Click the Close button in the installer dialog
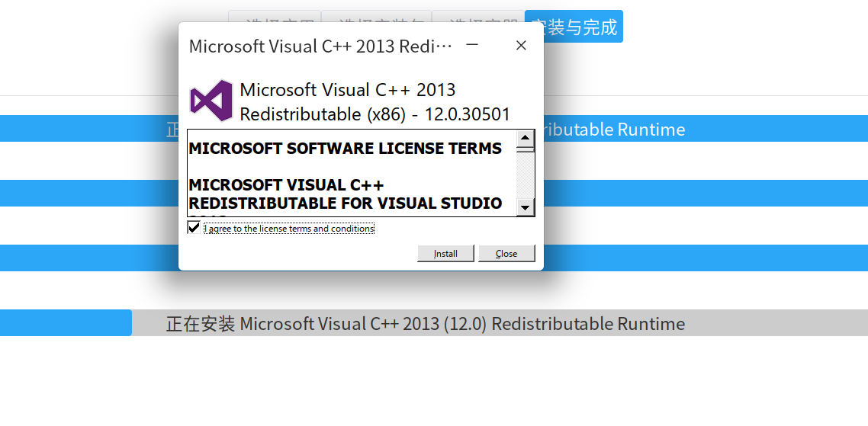 pyautogui.click(x=506, y=253)
